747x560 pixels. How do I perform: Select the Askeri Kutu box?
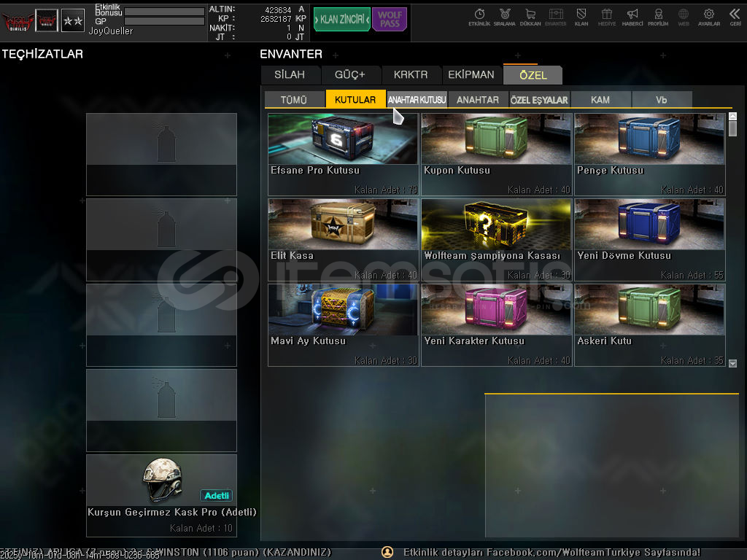(650, 325)
